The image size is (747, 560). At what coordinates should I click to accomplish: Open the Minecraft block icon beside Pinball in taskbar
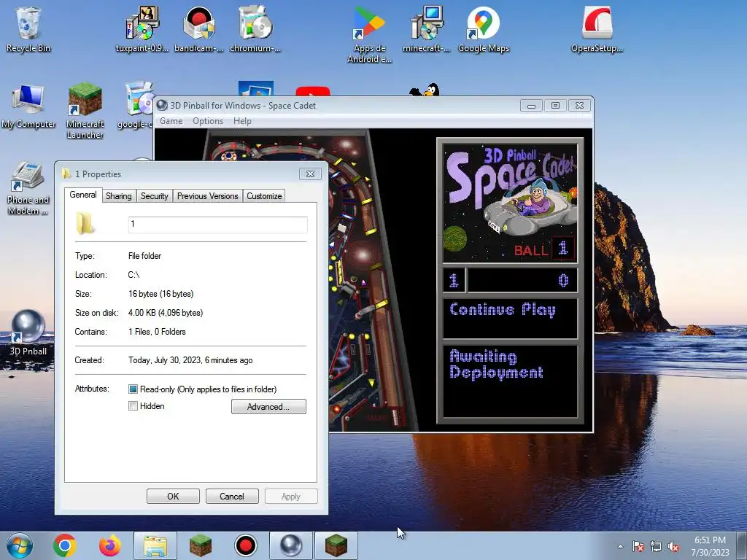tap(336, 545)
